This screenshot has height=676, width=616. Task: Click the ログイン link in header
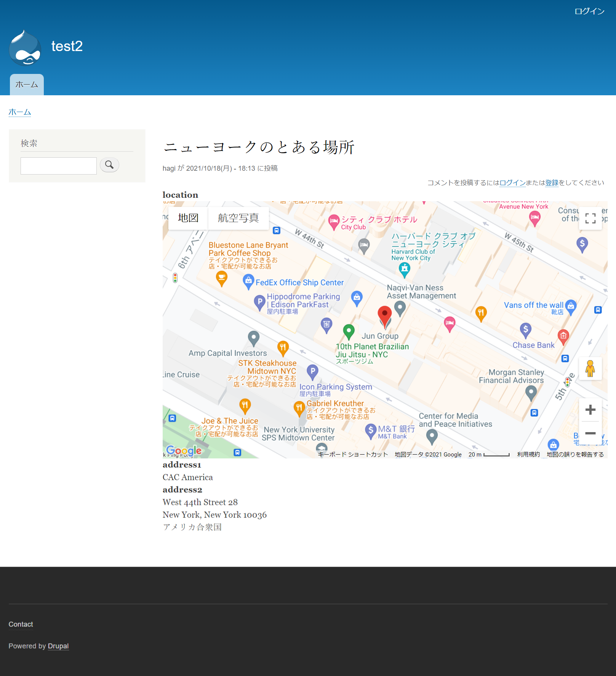tap(589, 11)
